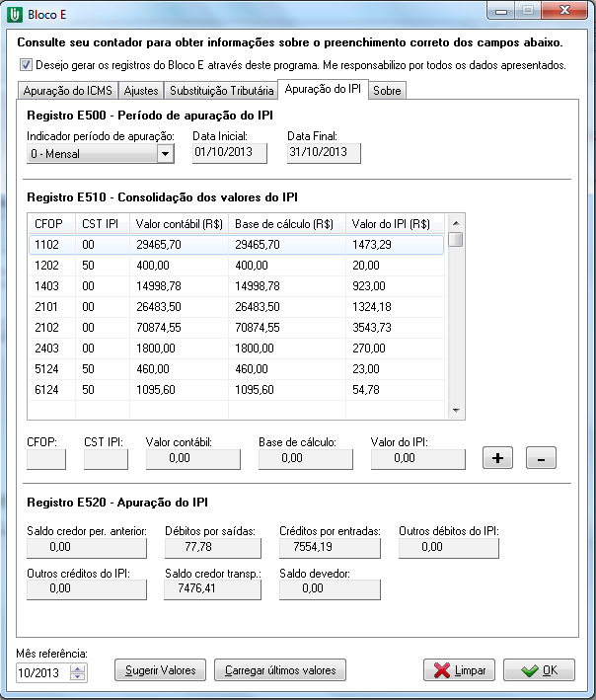Increase Mês referência with up arrow
Image resolution: width=596 pixels, height=700 pixels.
pyautogui.click(x=79, y=666)
